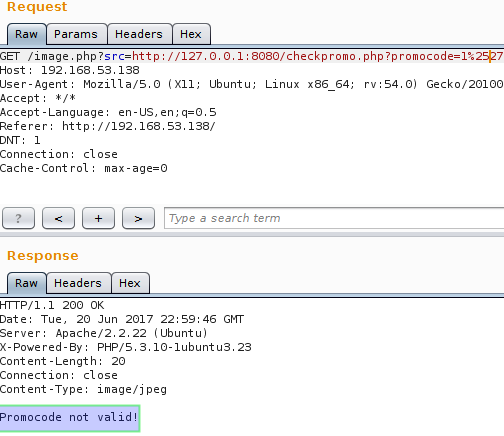Click the X-Powered-By PHP header line
504x436 pixels.
click(x=126, y=347)
